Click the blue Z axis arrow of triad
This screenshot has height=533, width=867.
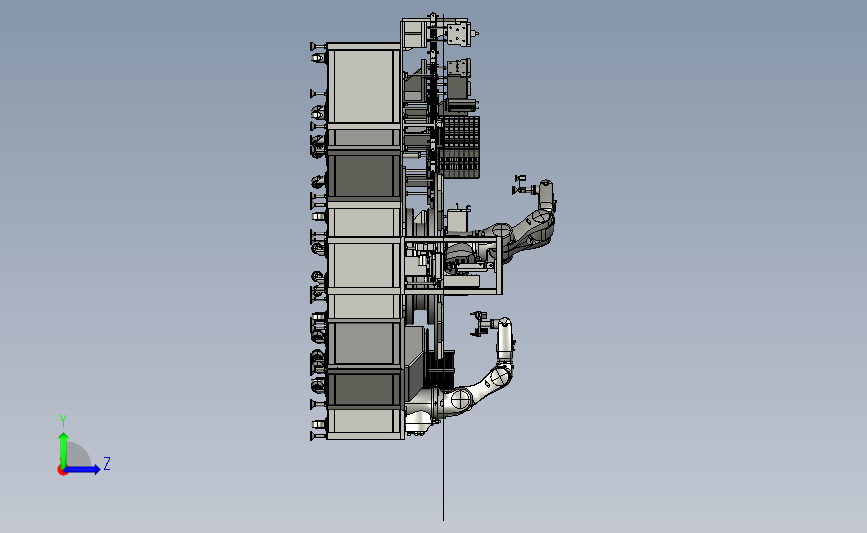pos(83,469)
